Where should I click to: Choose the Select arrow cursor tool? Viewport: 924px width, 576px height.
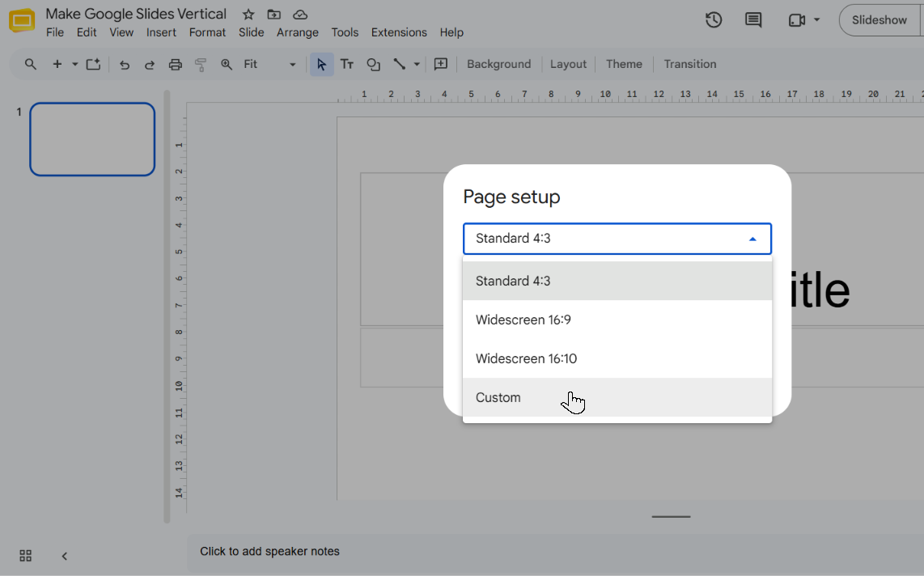point(322,64)
